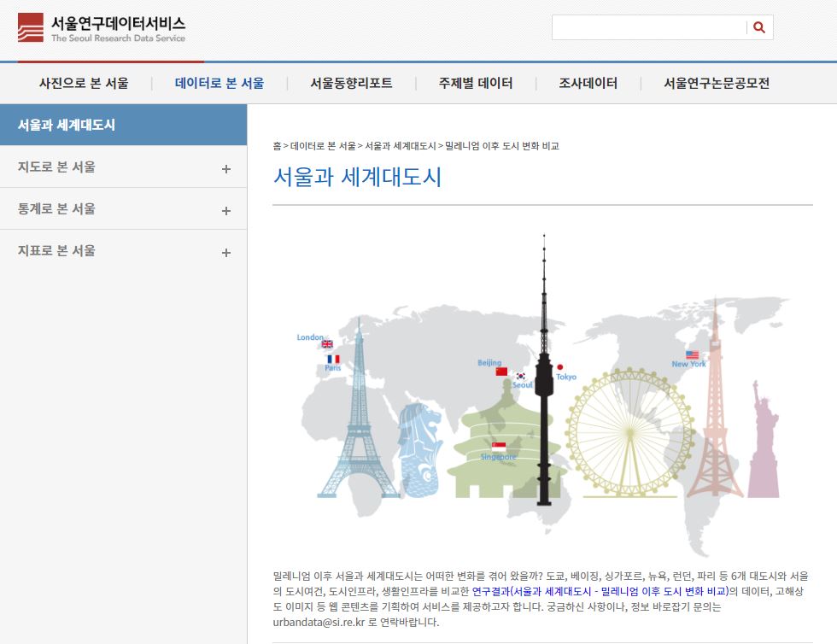Screen dimensions: 837x644
Task: Focus the search input field
Action: click(x=649, y=28)
